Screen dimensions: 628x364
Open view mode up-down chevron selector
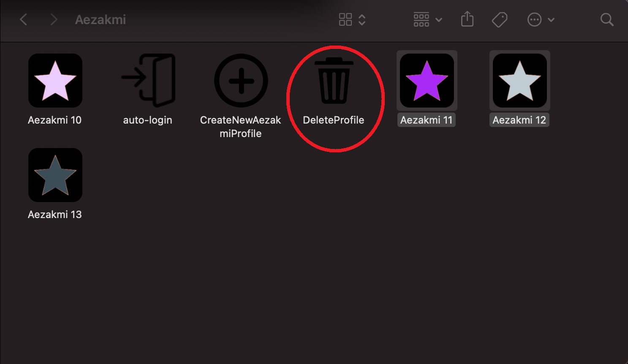pos(362,19)
